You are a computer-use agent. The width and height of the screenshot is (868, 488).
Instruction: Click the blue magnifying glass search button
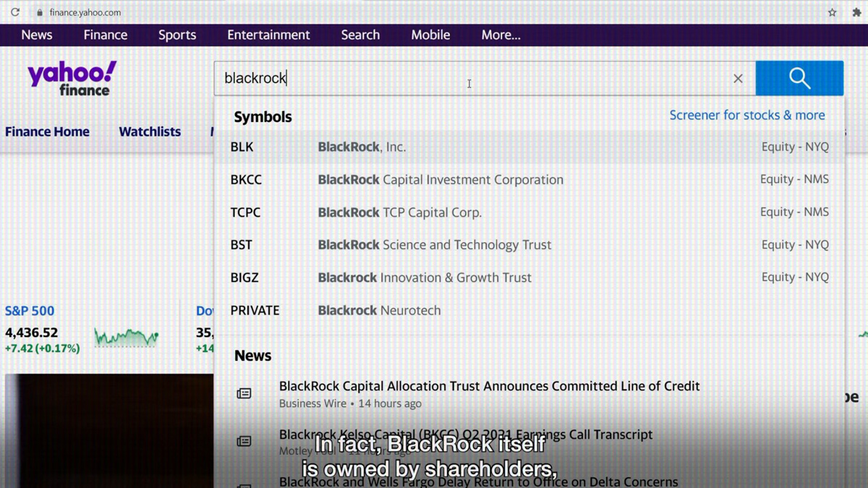pyautogui.click(x=799, y=78)
